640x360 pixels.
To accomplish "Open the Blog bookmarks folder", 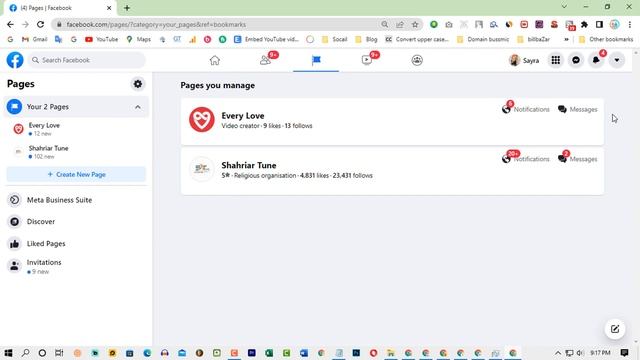I will (x=367, y=39).
